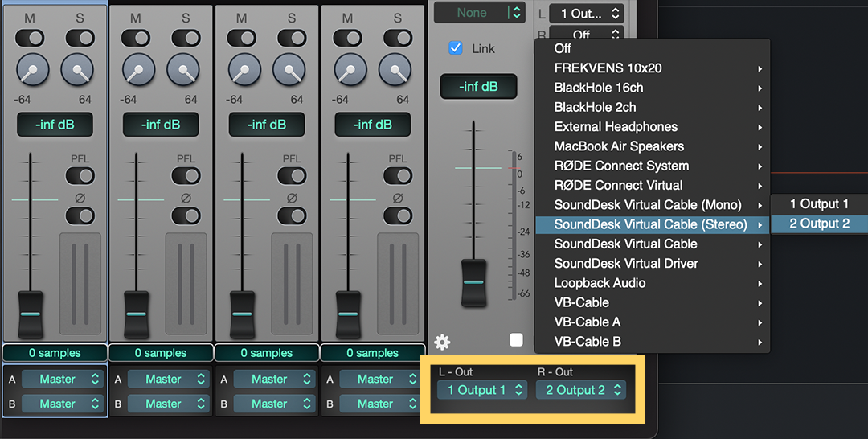Viewport: 868px width, 439px height.
Task: Click the fourth channel's fader handle
Action: [348, 314]
